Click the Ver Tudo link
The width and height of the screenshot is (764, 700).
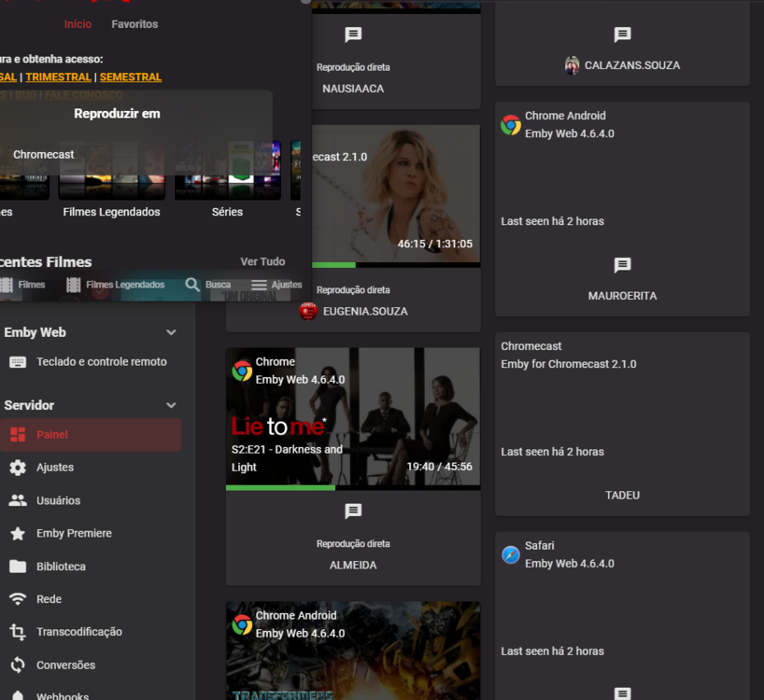[x=262, y=261]
